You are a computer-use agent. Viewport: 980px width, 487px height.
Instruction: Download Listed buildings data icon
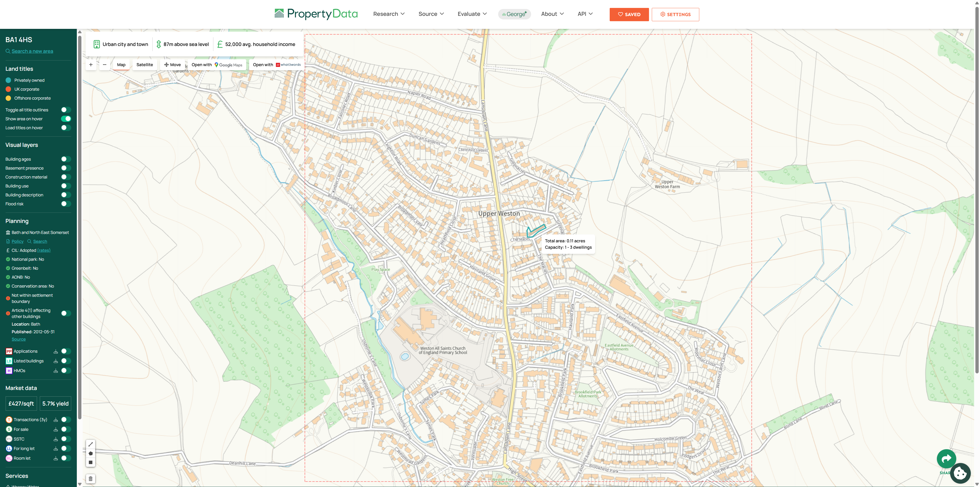pos(56,361)
